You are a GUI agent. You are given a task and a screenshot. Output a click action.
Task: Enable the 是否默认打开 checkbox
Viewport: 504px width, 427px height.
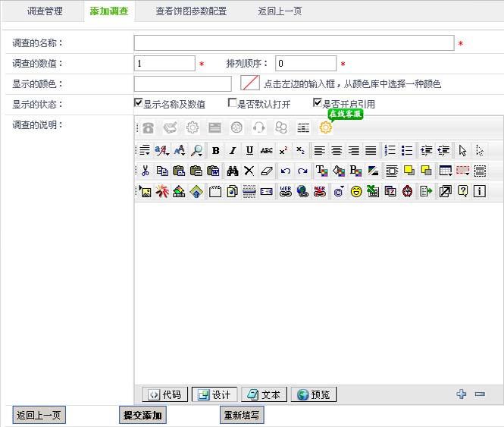pos(233,103)
